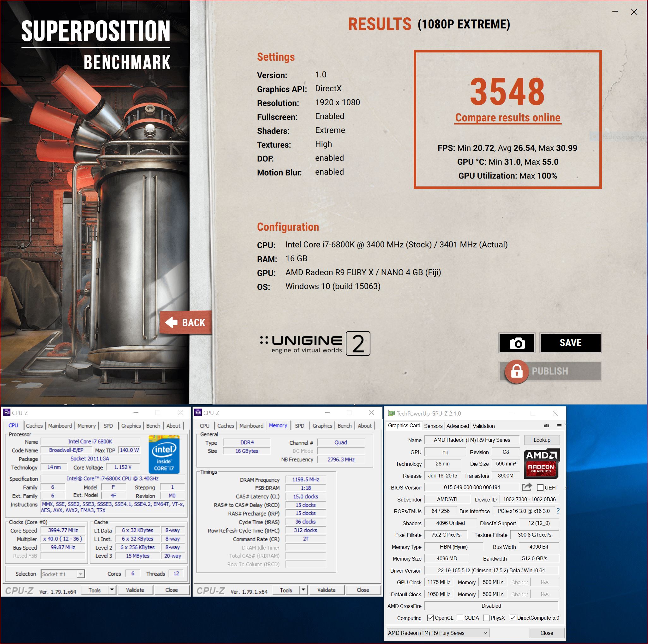Click the camera screenshot button in Superposition
This screenshot has width=648, height=644.
[517, 343]
